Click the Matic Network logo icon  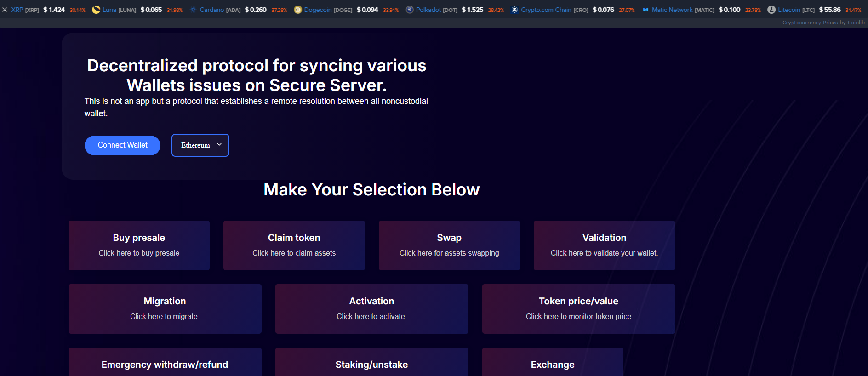click(x=645, y=10)
